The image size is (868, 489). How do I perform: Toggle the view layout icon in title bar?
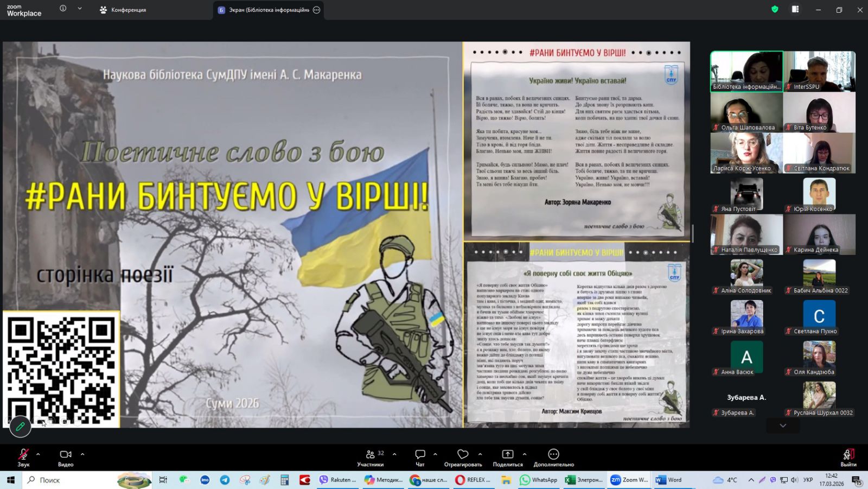[x=795, y=9]
